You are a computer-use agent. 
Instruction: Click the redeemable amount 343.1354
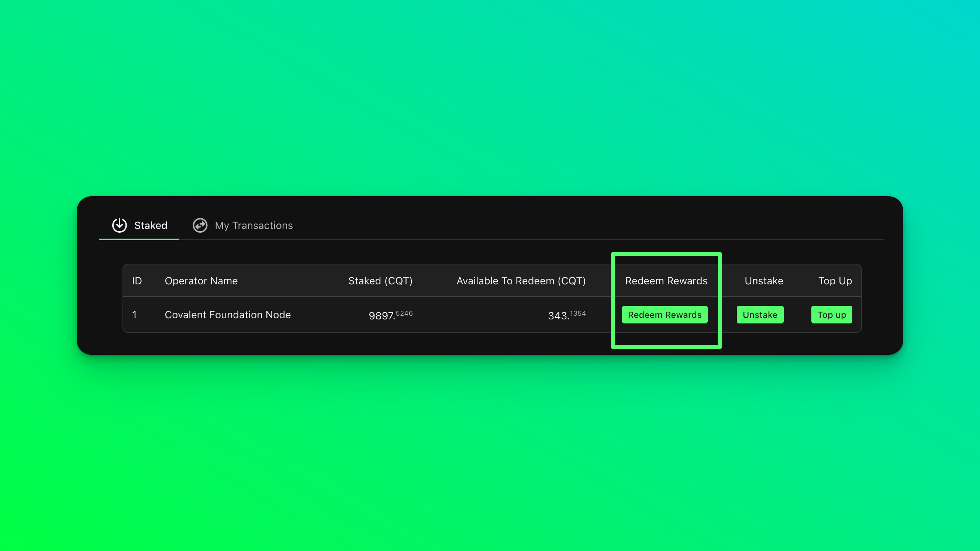click(x=567, y=315)
